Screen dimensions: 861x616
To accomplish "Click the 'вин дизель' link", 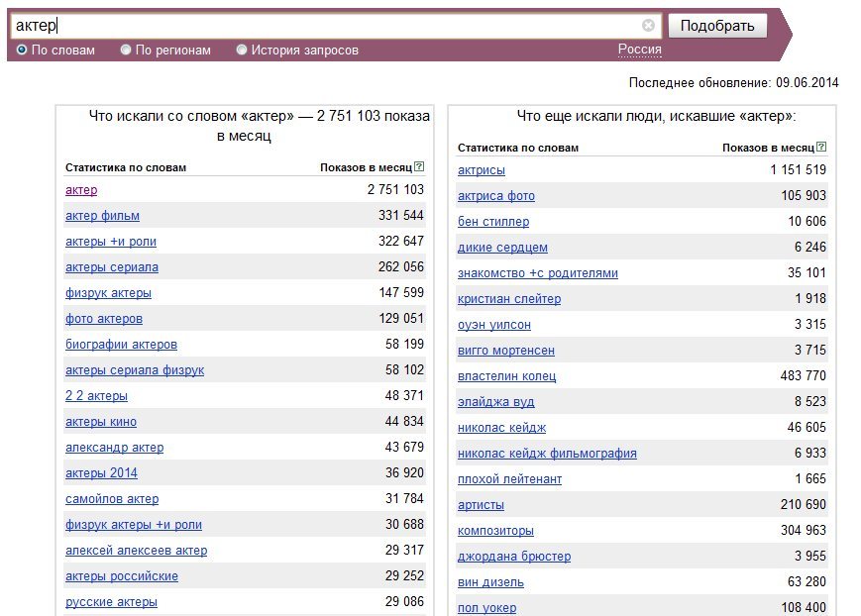I will [490, 582].
